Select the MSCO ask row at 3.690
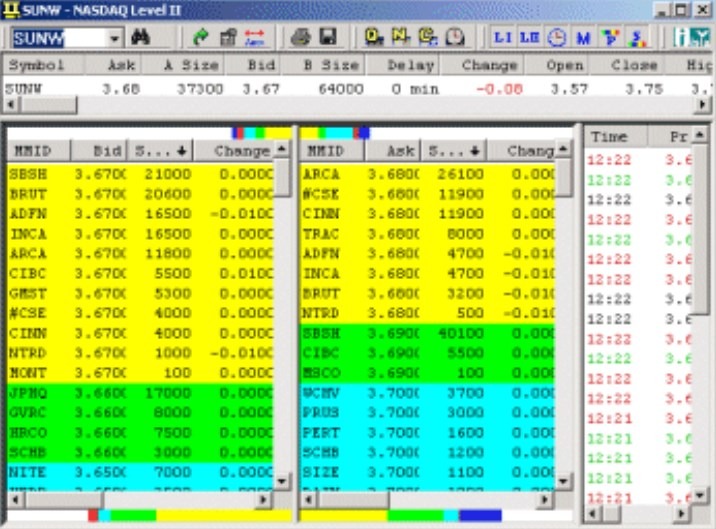The width and height of the screenshot is (716, 529). pyautogui.click(x=427, y=373)
